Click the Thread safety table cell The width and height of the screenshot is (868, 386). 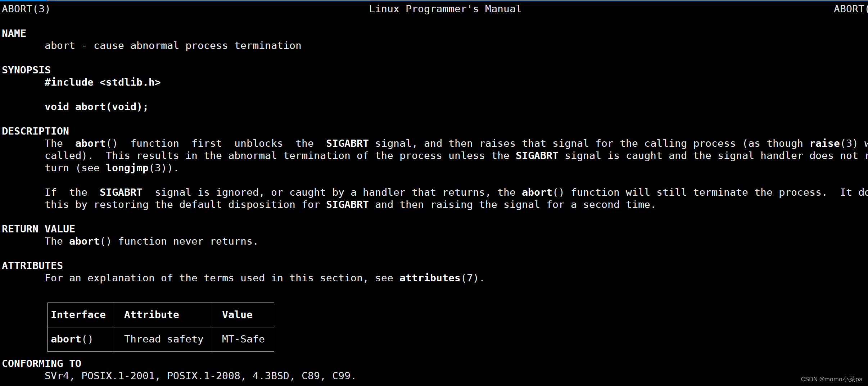164,339
